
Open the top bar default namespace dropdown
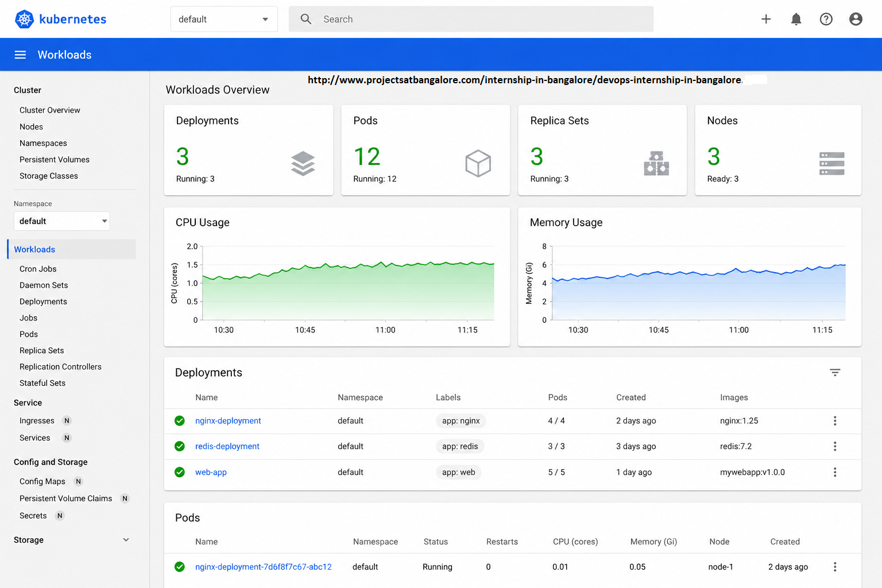click(224, 19)
